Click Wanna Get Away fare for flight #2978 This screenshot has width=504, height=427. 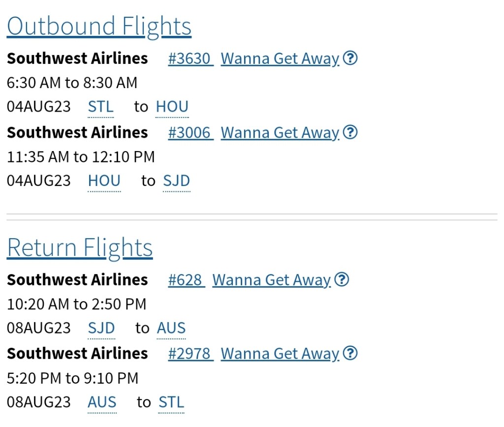[x=280, y=354]
